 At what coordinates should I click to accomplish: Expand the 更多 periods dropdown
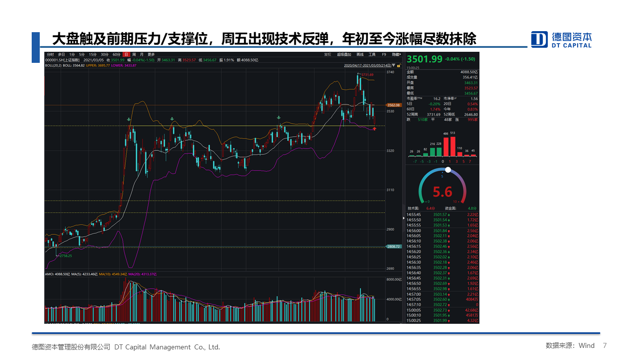pos(151,54)
